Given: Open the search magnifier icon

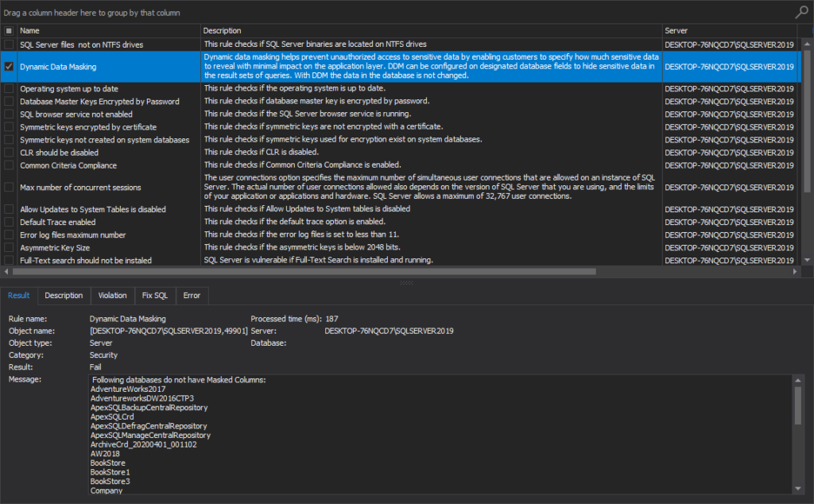Looking at the screenshot, I should tap(800, 13).
